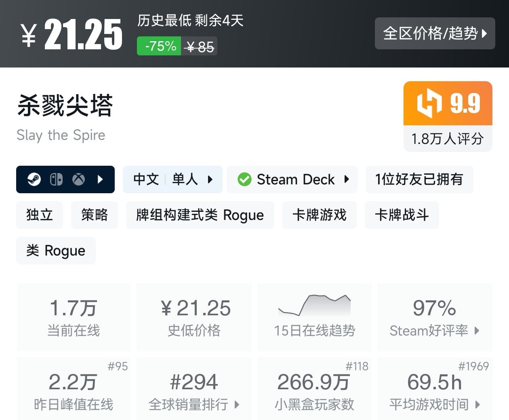Toggle the 策略 tag

coord(94,215)
